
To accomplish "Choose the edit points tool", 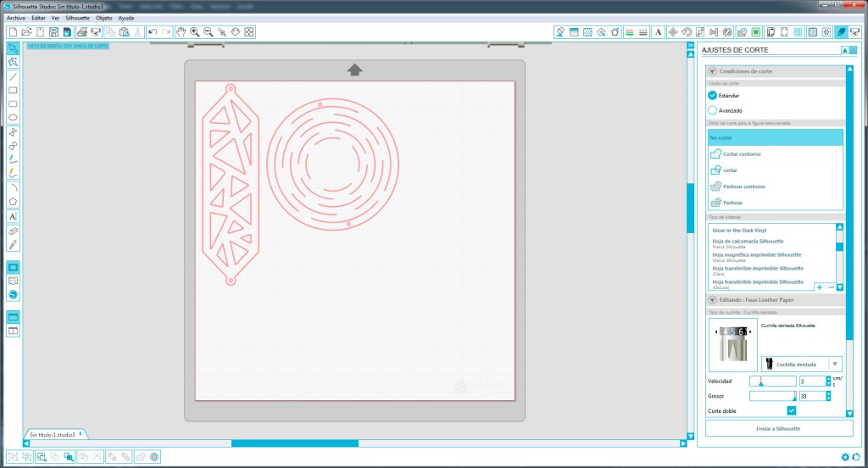I will click(13, 62).
